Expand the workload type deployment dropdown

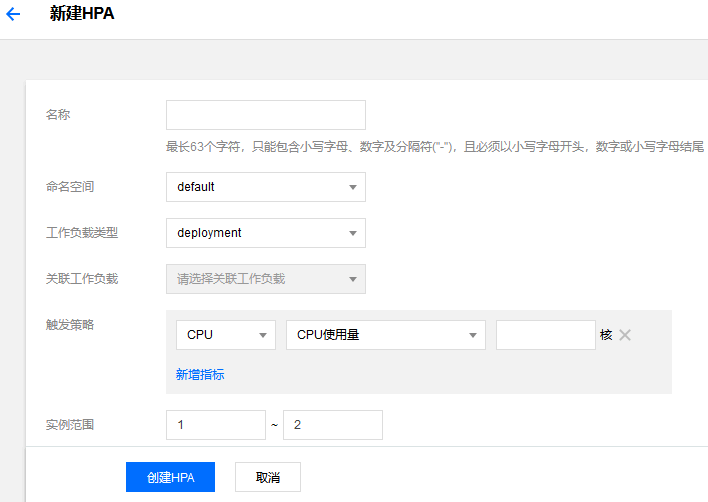(x=266, y=233)
